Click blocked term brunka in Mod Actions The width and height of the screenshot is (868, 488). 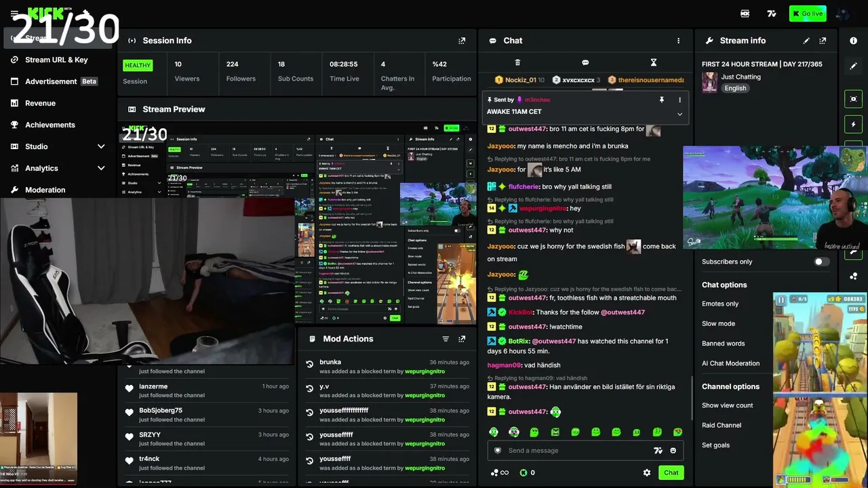click(330, 363)
